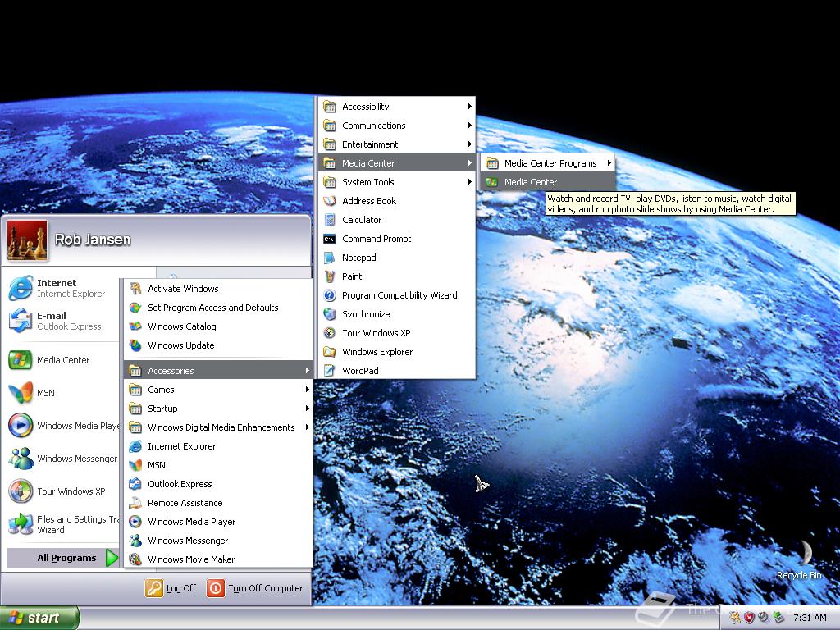Click the WordPad icon
Image resolution: width=840 pixels, height=630 pixels.
pos(330,371)
